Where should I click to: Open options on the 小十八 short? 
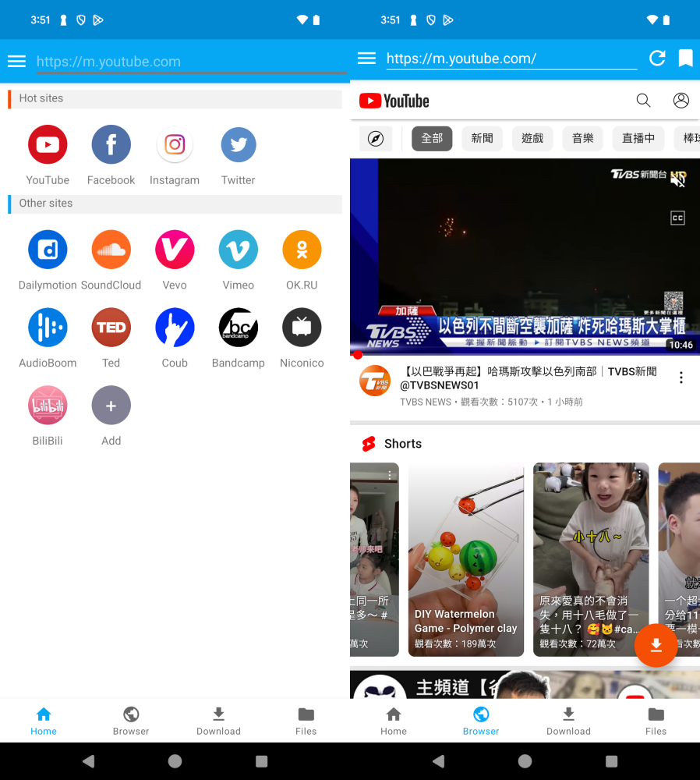(639, 474)
